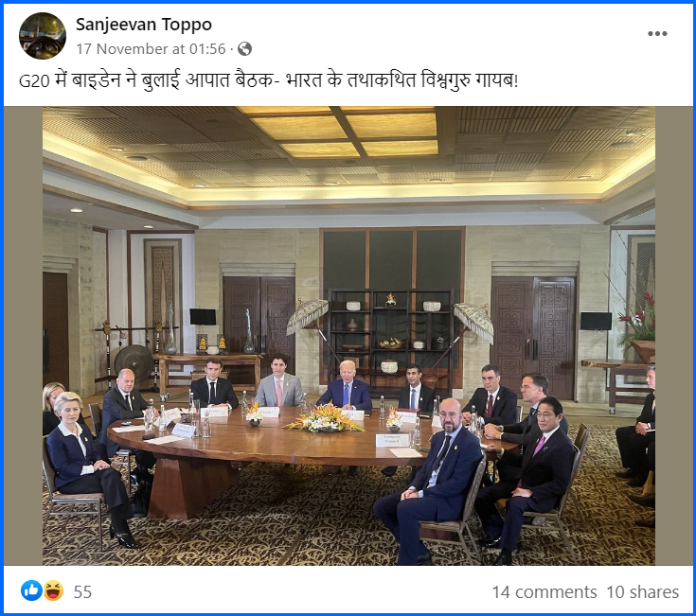Click the decorative umbrella left of the shelf
This screenshot has width=696, height=616.
click(308, 317)
